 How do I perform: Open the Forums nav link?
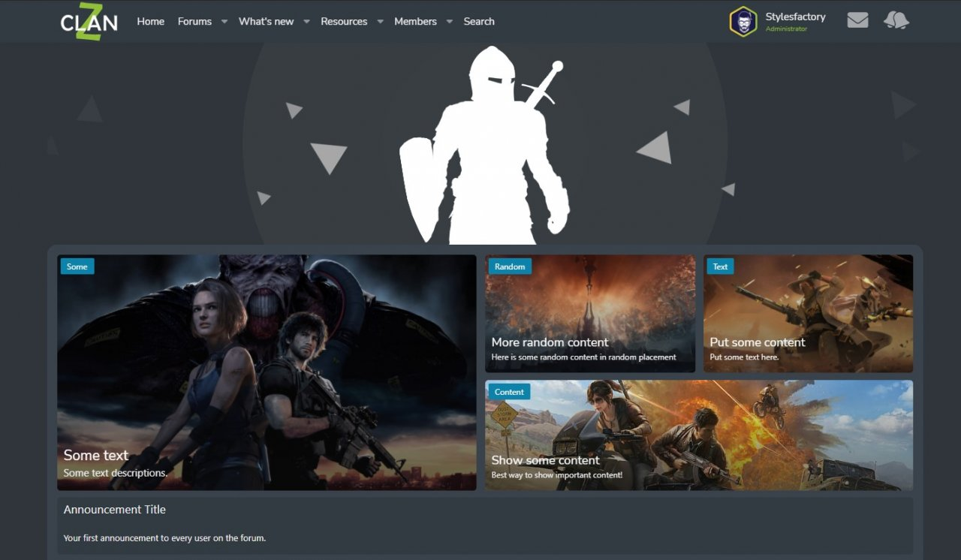click(194, 21)
